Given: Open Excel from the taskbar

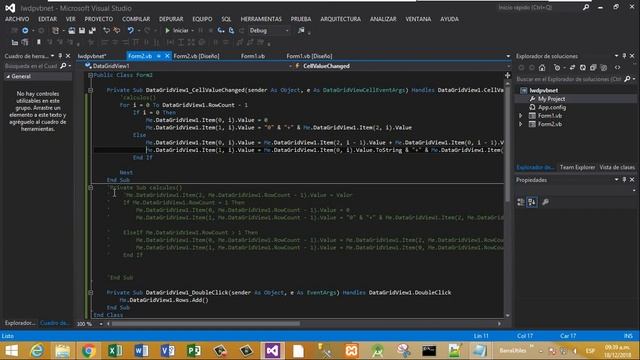Looking at the screenshot, I should [x=115, y=351].
